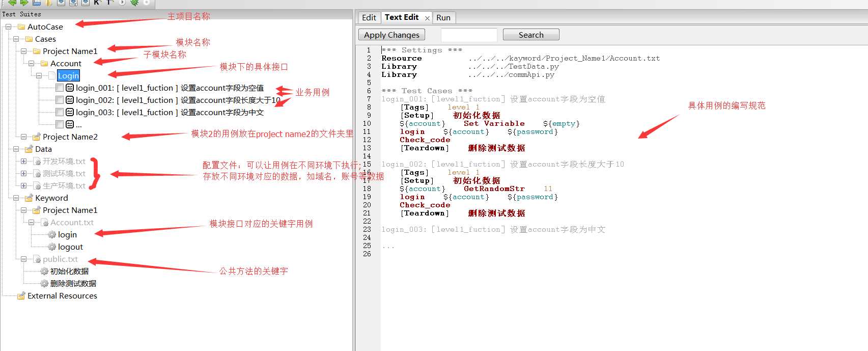
Task: Collapse the public.txt node
Action: tap(23, 259)
